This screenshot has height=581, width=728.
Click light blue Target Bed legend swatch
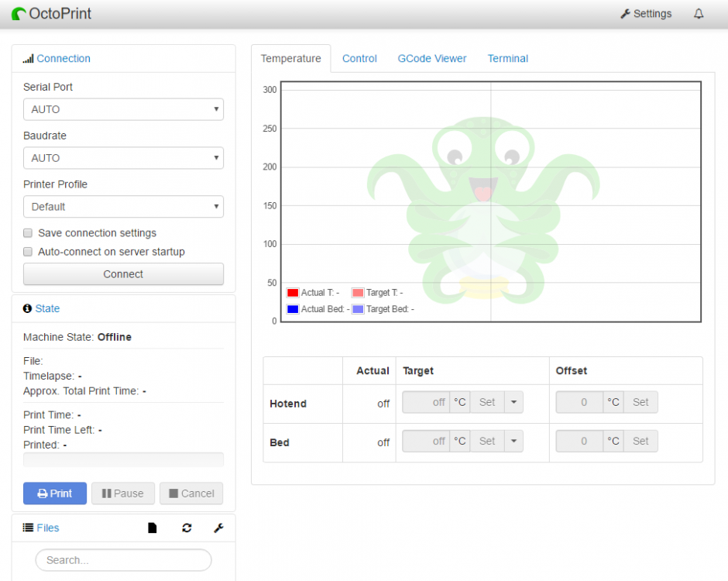coord(358,309)
